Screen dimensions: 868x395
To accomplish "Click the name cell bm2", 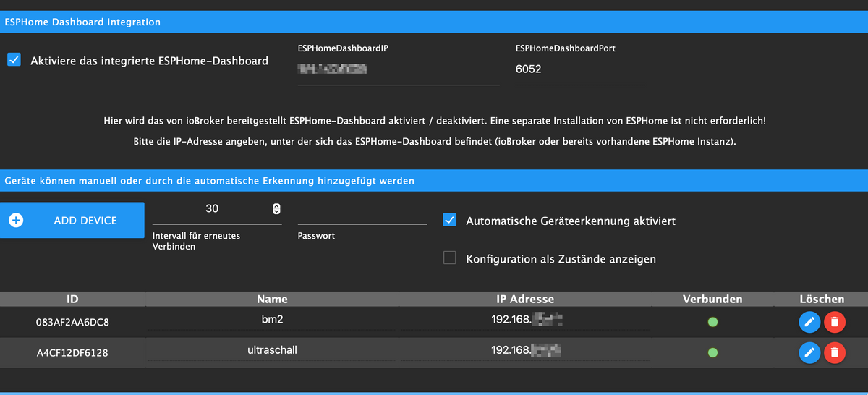I will (x=273, y=319).
